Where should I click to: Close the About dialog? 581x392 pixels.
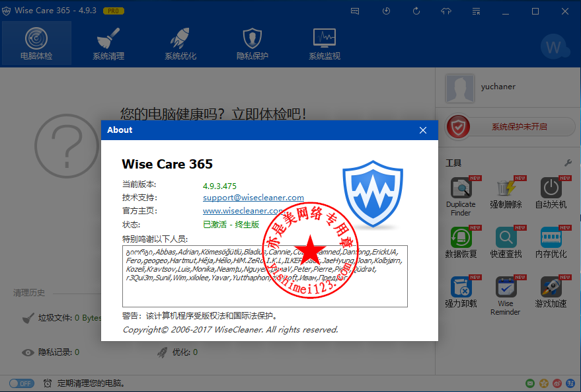[423, 130]
